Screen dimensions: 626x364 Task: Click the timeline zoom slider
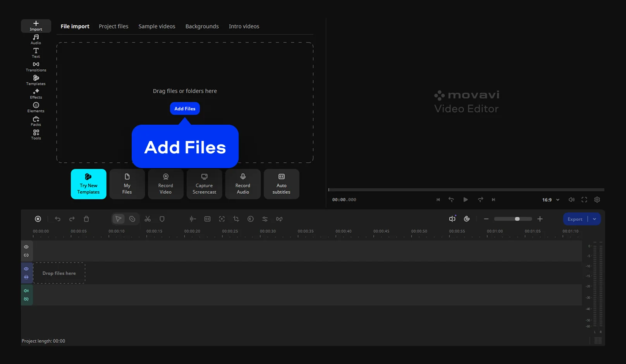point(513,219)
